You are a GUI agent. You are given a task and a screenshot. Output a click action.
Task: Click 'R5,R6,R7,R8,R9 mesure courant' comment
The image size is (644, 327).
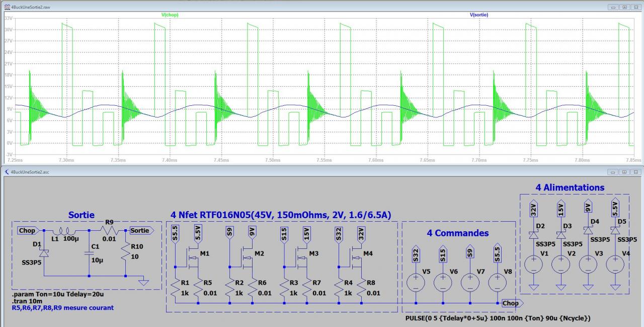point(62,308)
